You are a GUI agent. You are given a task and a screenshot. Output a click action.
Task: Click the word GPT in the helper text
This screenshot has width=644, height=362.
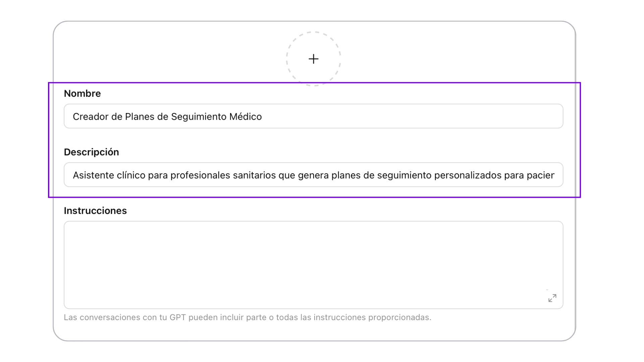(x=178, y=317)
